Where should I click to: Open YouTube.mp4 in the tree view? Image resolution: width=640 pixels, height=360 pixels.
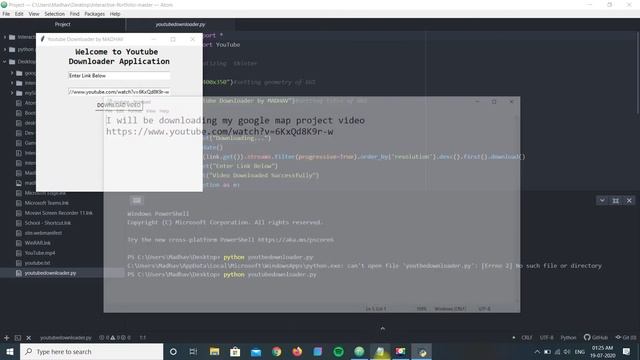pyautogui.click(x=40, y=253)
